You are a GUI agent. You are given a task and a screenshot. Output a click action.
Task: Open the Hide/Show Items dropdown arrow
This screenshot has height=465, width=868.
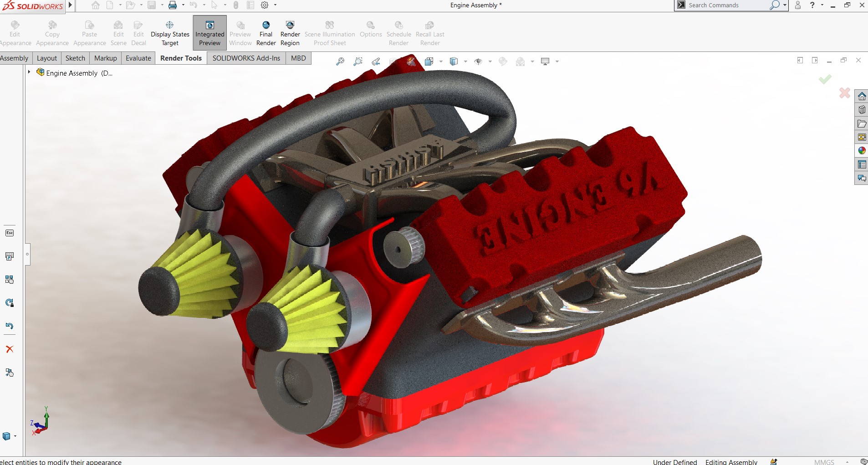490,61
